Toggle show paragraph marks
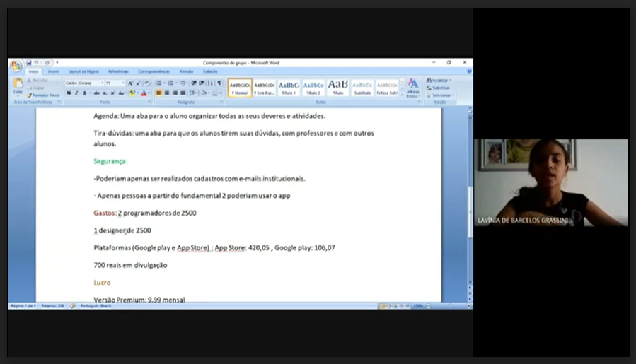This screenshot has width=636, height=364. [x=219, y=83]
